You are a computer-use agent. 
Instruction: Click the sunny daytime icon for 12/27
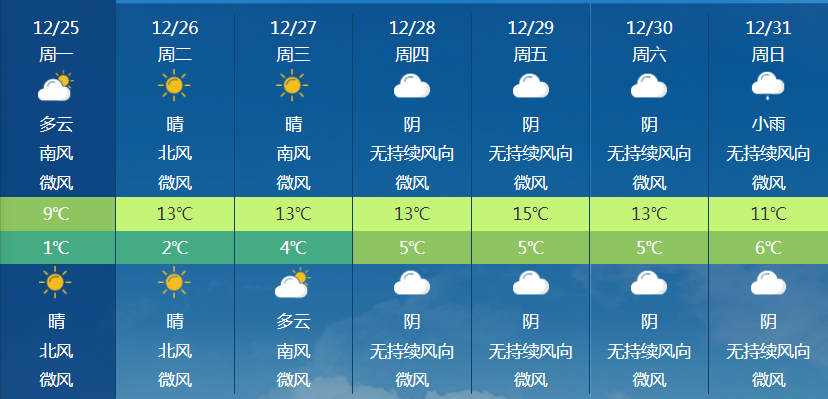coord(293,86)
